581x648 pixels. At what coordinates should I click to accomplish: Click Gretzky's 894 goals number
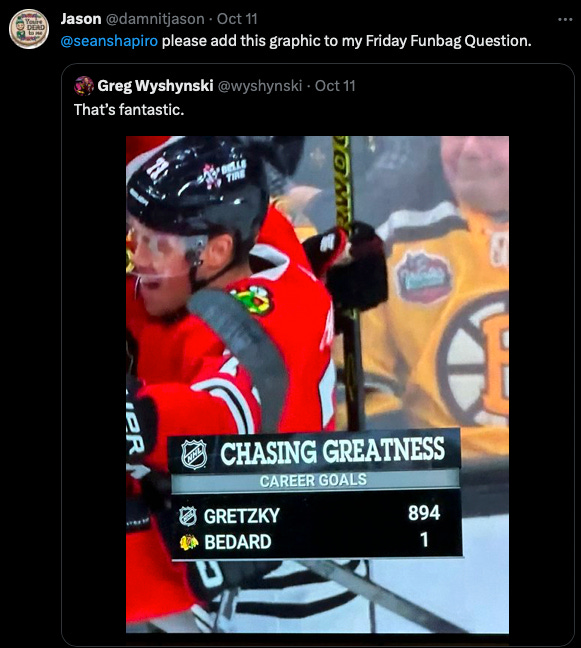(x=424, y=513)
